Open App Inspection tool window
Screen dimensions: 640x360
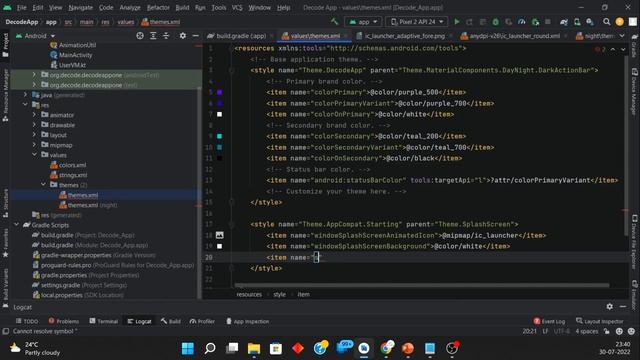point(247,321)
